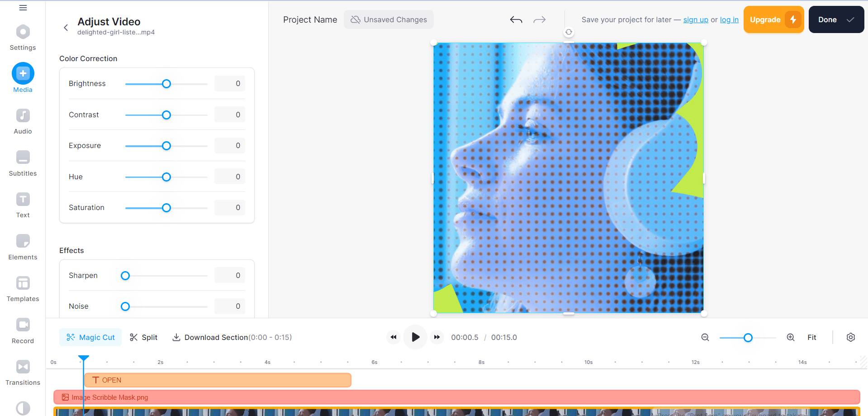
Task: Click the Upgrade button
Action: pyautogui.click(x=773, y=19)
